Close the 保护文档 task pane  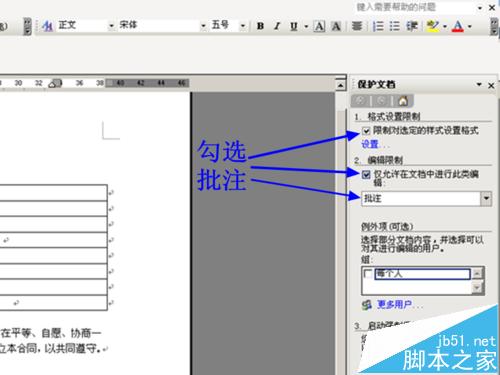tap(491, 85)
